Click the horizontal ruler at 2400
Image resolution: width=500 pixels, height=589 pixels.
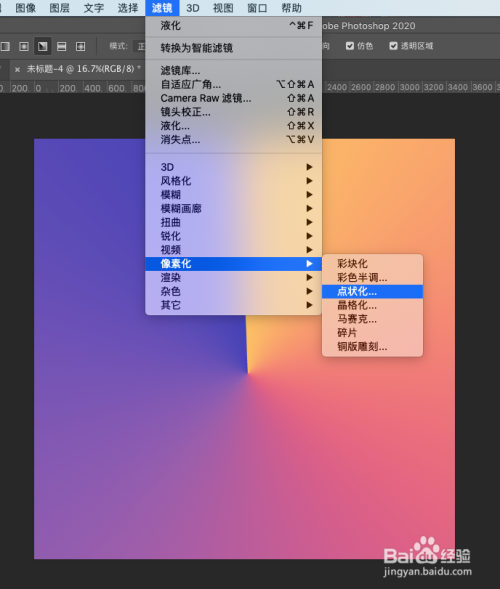click(x=337, y=88)
